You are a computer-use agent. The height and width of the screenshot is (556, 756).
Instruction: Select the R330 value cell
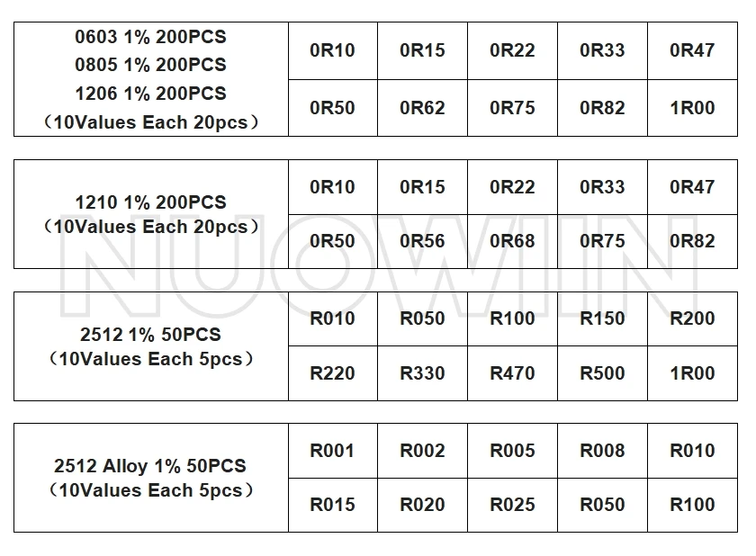(422, 373)
